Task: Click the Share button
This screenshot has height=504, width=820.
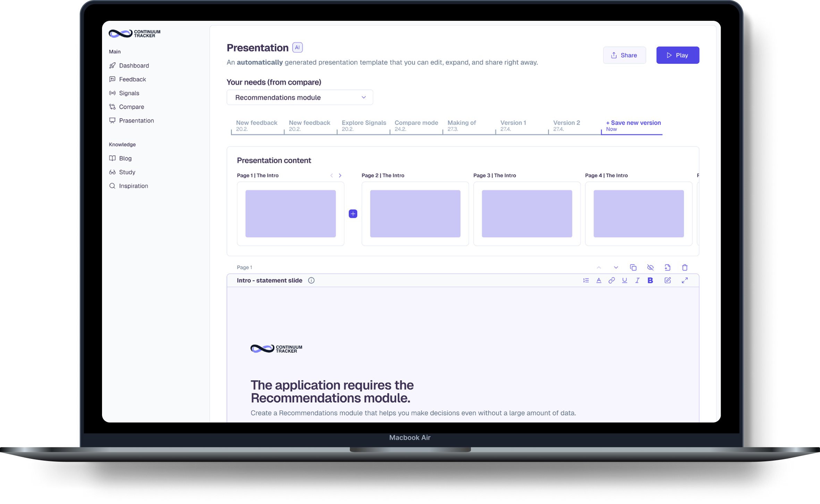Action: [624, 55]
